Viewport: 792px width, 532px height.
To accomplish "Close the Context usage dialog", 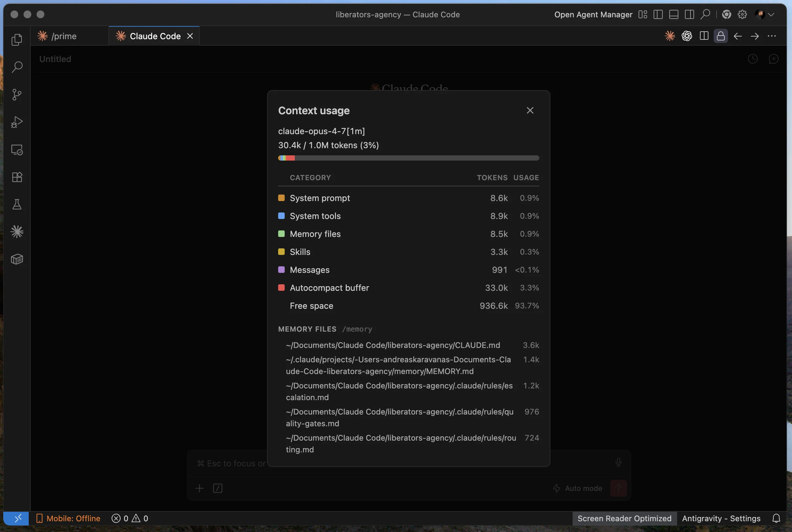I will (x=530, y=110).
